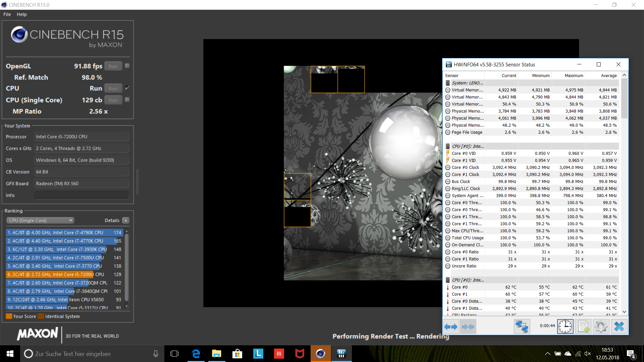The width and height of the screenshot is (644, 362).
Task: Show hidden system tray icons chevron
Action: (x=547, y=354)
